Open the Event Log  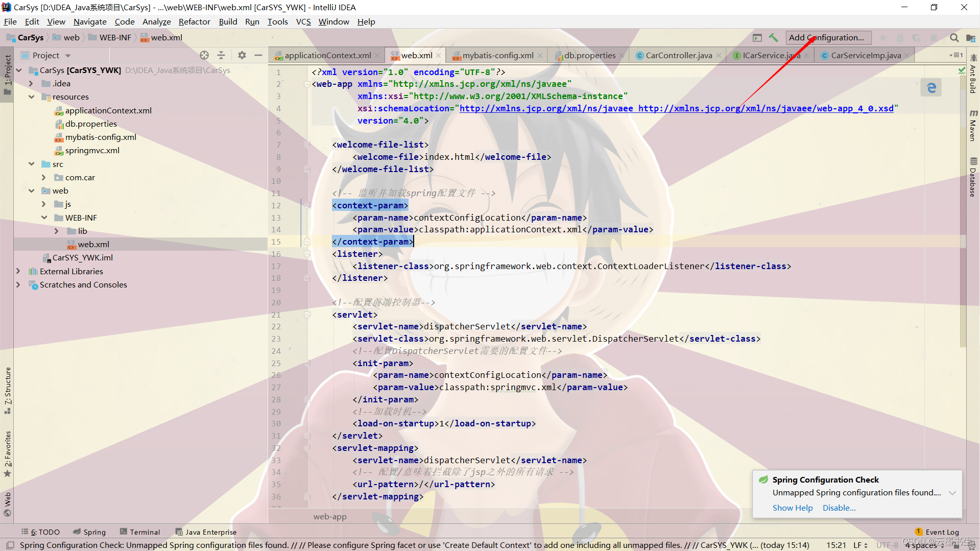(x=937, y=532)
